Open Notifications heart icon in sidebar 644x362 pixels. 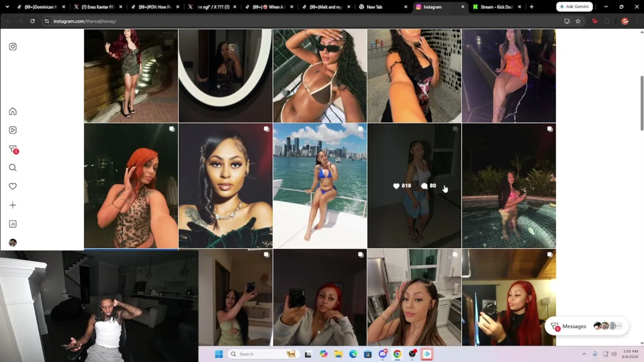click(x=13, y=187)
